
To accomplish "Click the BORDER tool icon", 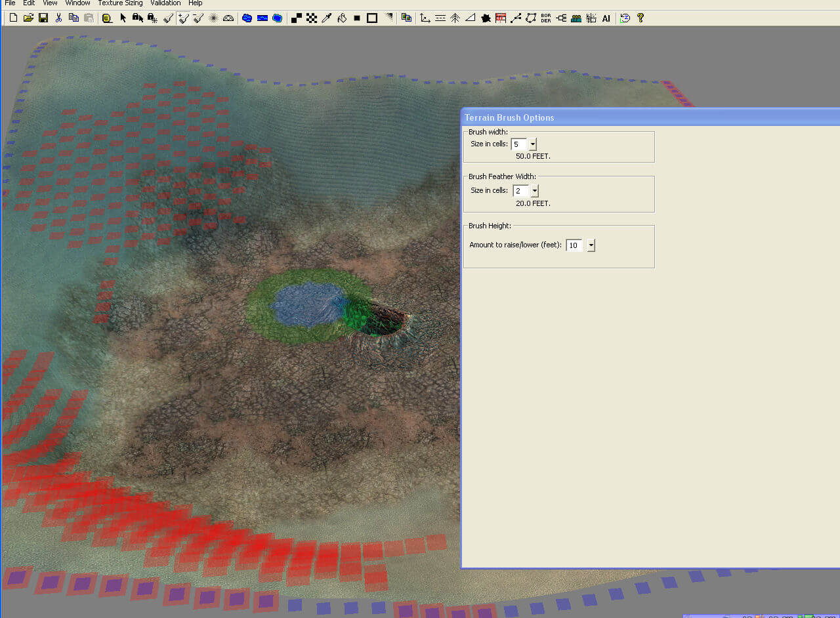I will pos(546,18).
